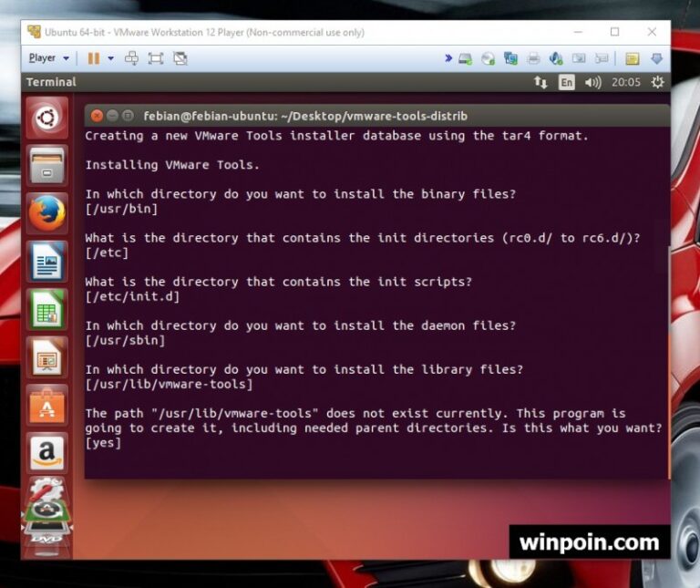Open the Player menu in VMware
This screenshot has width=700, height=588.
click(x=48, y=58)
